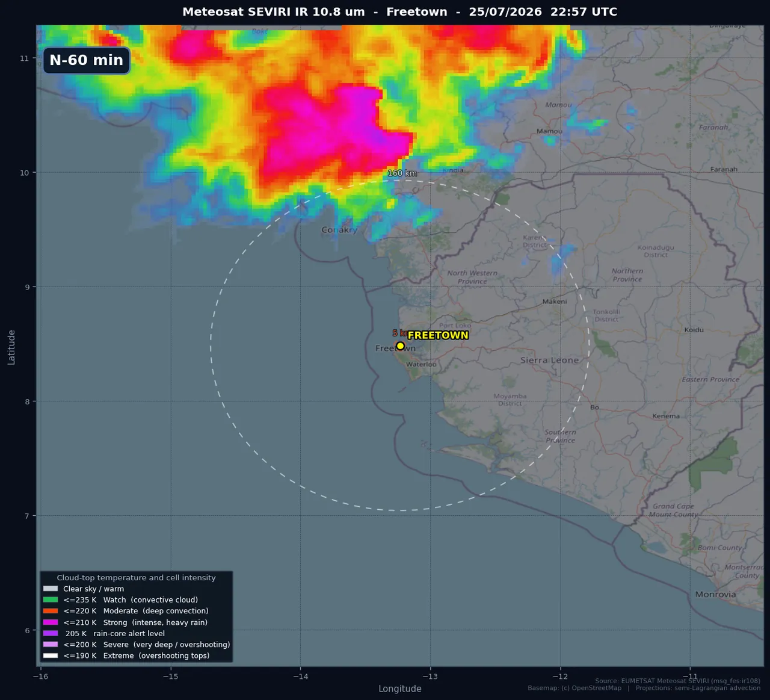Click the 'Koidu' town label

coord(694,330)
